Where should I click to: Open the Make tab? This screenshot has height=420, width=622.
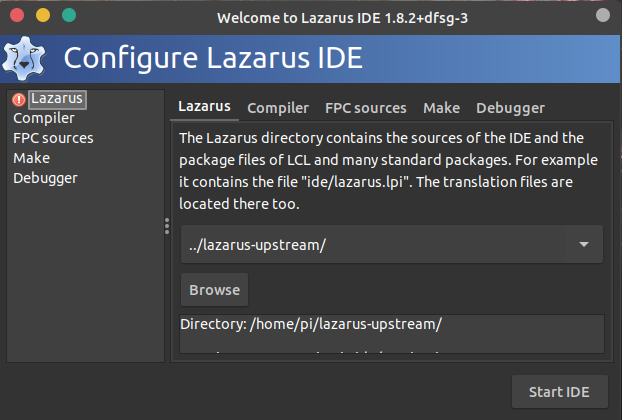pyautogui.click(x=442, y=108)
